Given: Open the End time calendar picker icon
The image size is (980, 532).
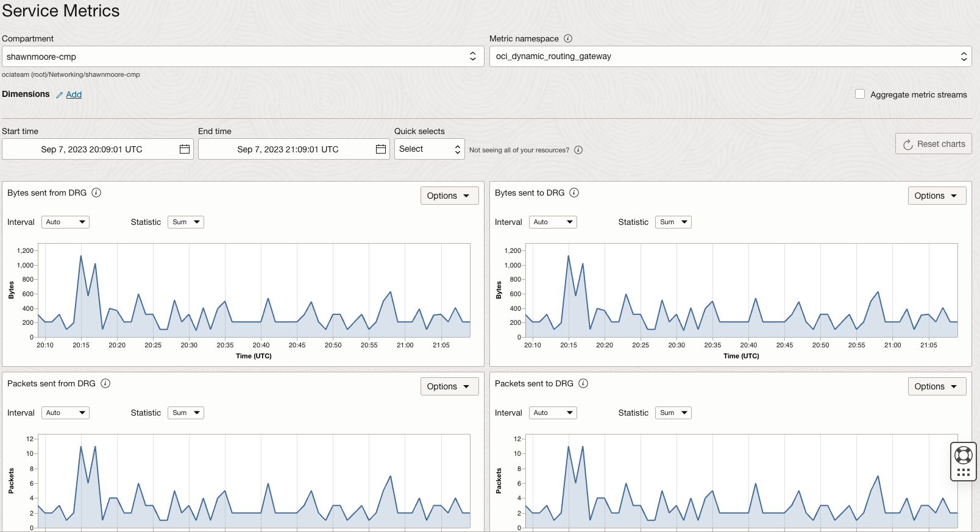Looking at the screenshot, I should click(x=381, y=149).
